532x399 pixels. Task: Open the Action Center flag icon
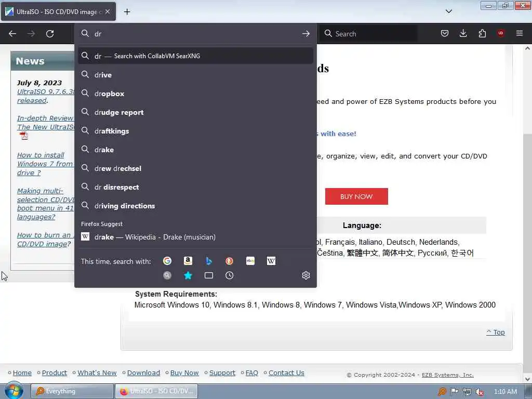click(x=454, y=392)
